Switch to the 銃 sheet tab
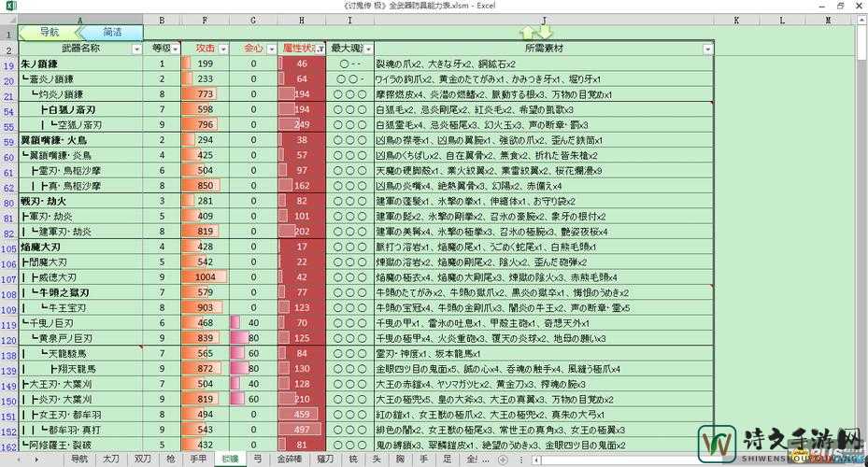The height and width of the screenshot is (467, 868). pyautogui.click(x=353, y=459)
